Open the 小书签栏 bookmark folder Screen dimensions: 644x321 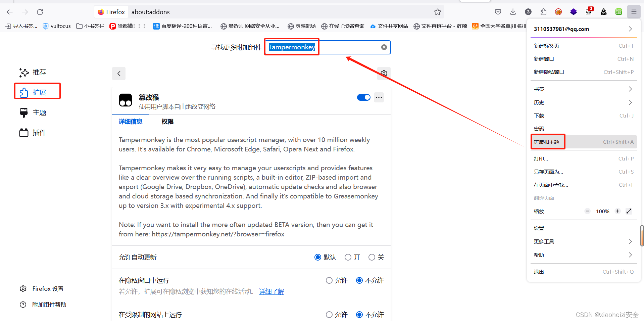pos(90,26)
